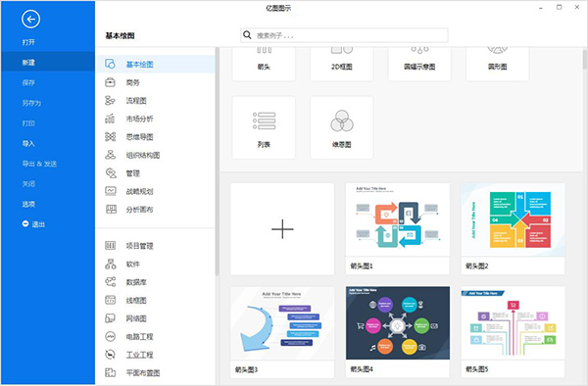Open the 市场分析 chart icon category
This screenshot has width=588, height=386.
click(x=110, y=119)
